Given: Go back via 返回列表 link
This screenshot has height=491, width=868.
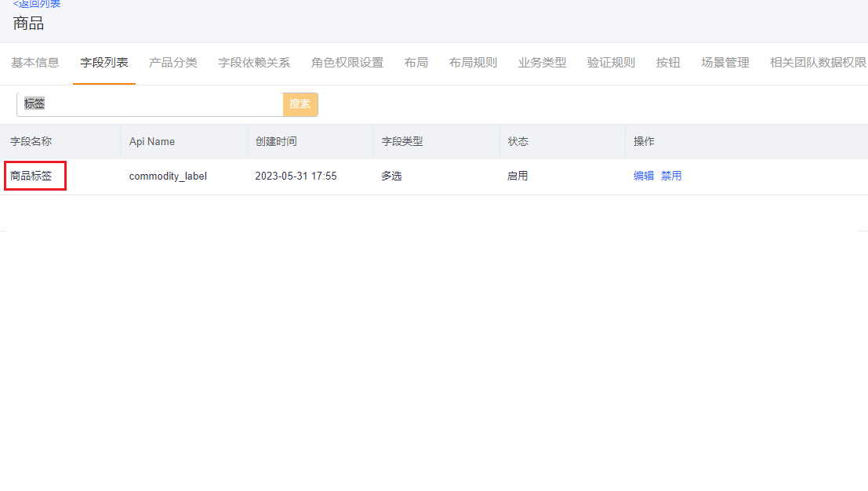Looking at the screenshot, I should tap(37, 4).
